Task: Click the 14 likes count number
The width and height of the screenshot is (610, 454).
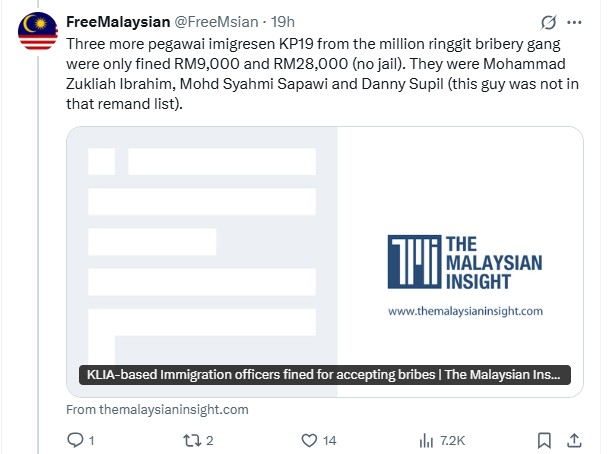Action: (330, 439)
